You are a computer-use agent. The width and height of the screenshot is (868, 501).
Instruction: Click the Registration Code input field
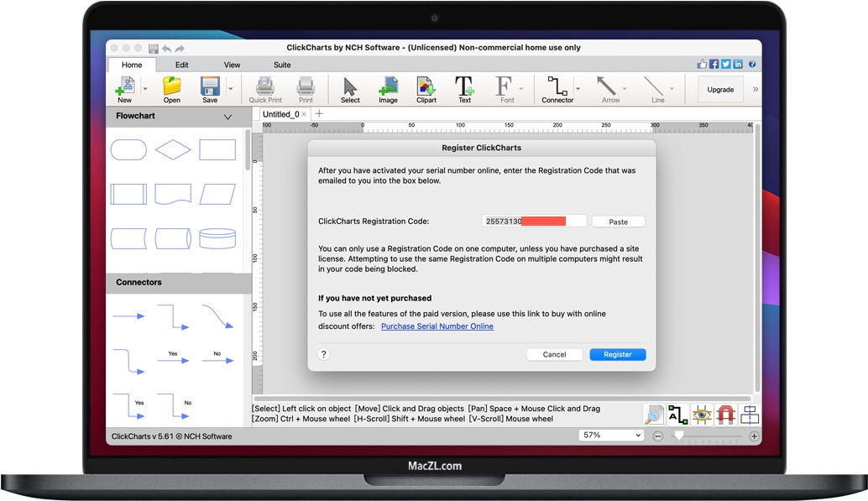(x=534, y=222)
